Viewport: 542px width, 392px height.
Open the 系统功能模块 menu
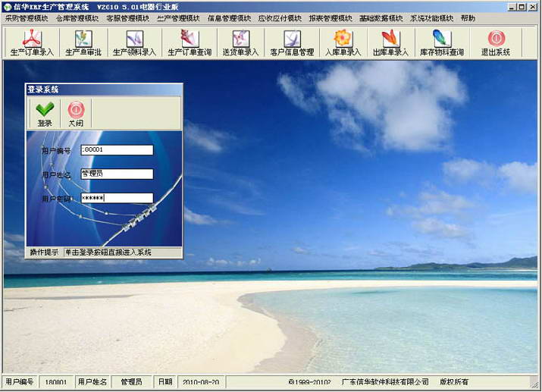pyautogui.click(x=432, y=18)
